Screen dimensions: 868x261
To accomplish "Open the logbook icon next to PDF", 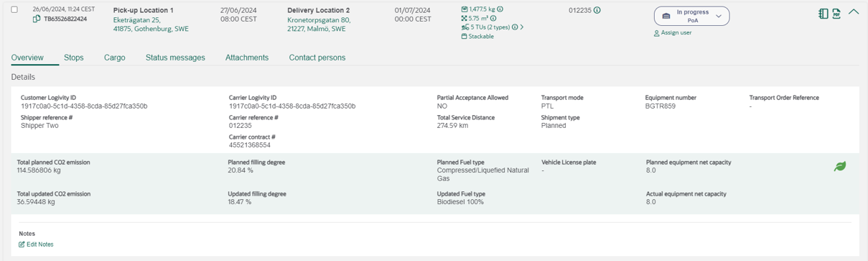I will [x=823, y=14].
